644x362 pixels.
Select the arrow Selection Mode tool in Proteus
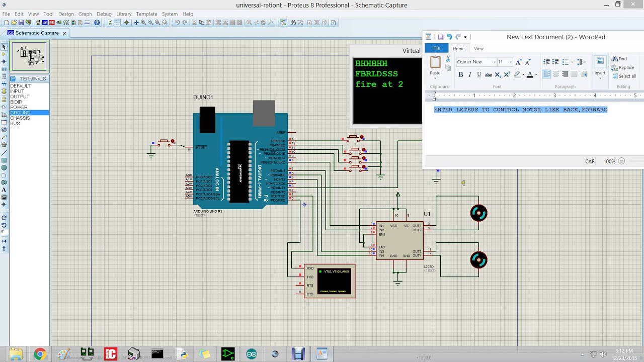coord(4,47)
